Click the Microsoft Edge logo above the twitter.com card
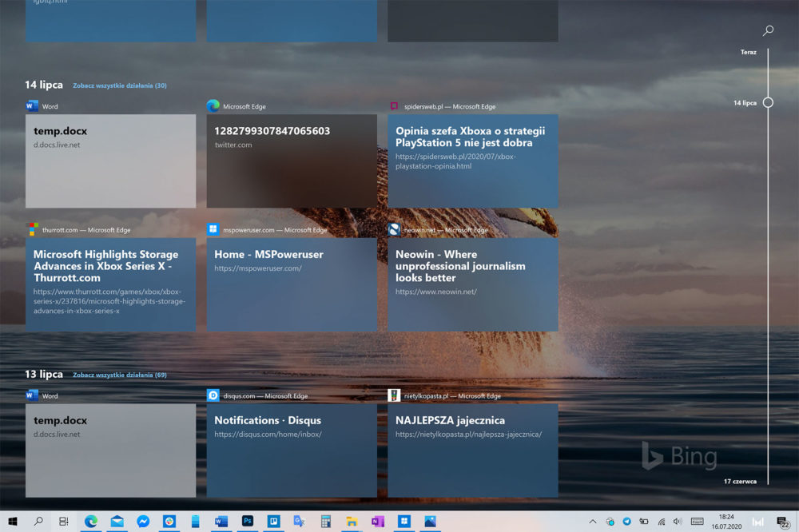 213,106
